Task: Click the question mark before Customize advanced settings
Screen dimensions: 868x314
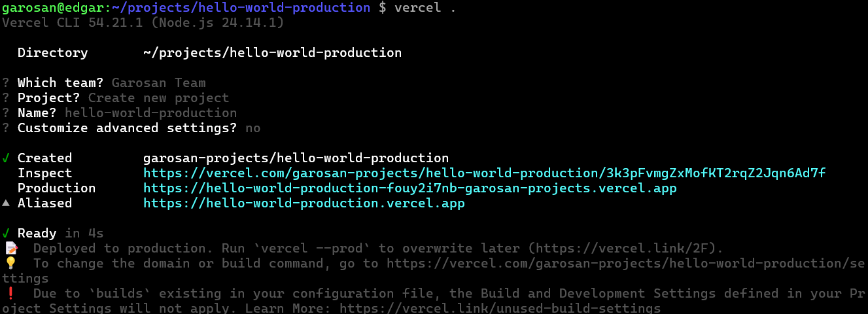Action: click(6, 128)
